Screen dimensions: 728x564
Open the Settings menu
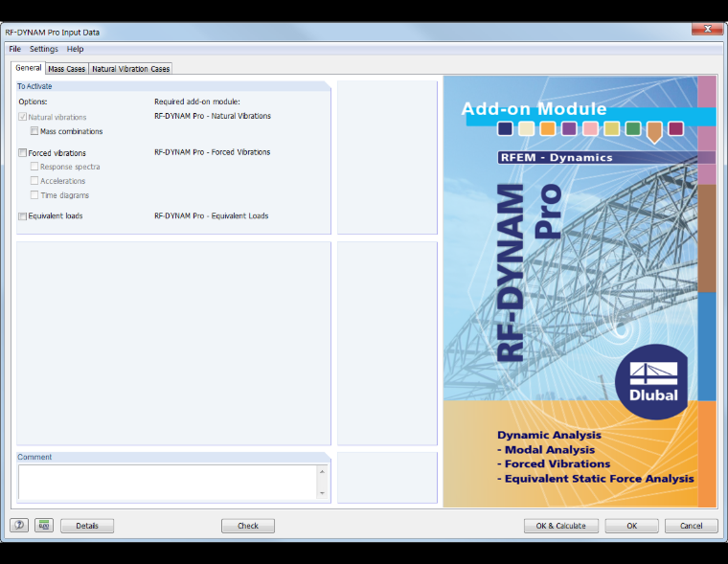pos(44,49)
